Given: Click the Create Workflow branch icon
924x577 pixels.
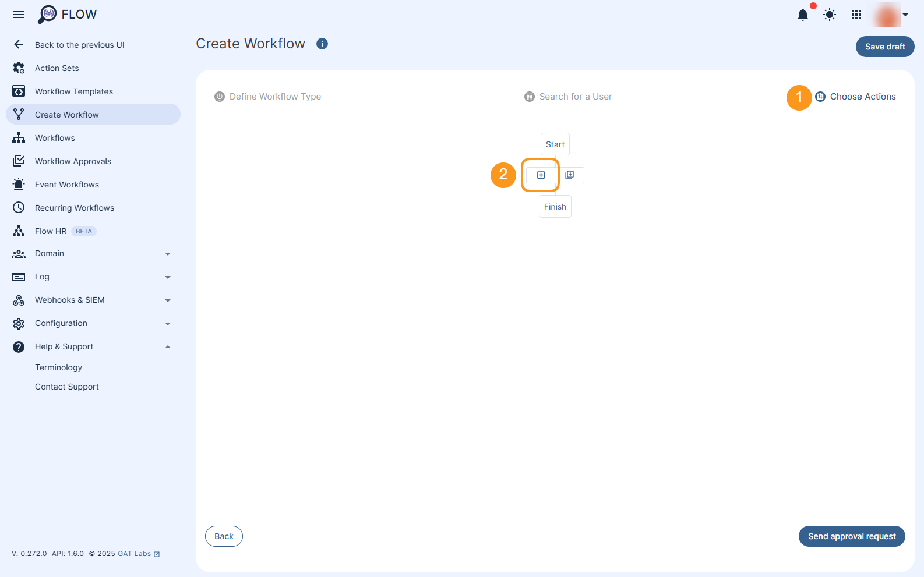Looking at the screenshot, I should coord(19,115).
